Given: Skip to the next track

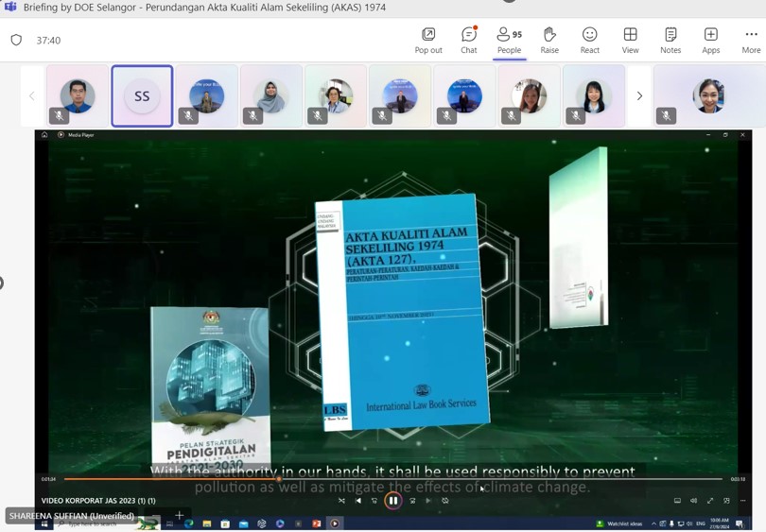Looking at the screenshot, I should 428,500.
